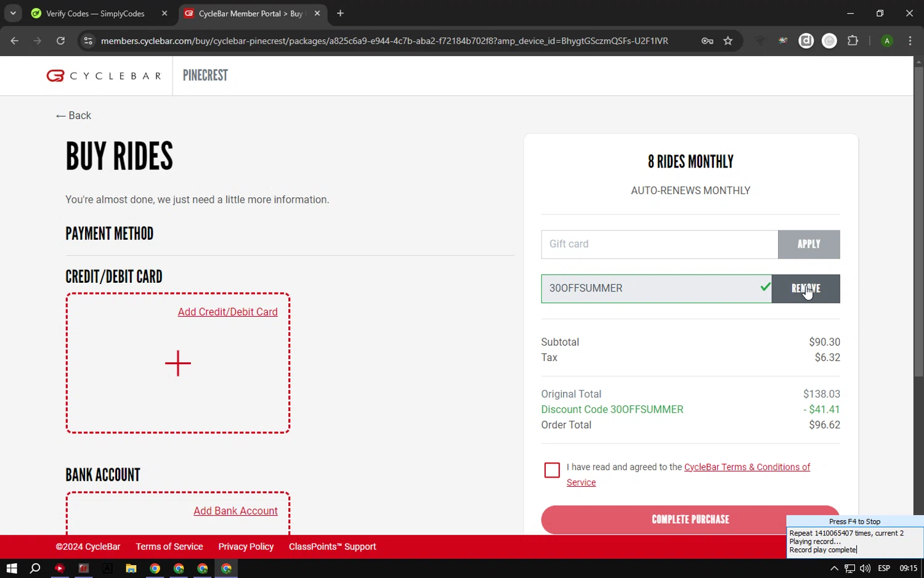Click the ESP keyboard language indicator
Screen dimensions: 924x578
884,568
